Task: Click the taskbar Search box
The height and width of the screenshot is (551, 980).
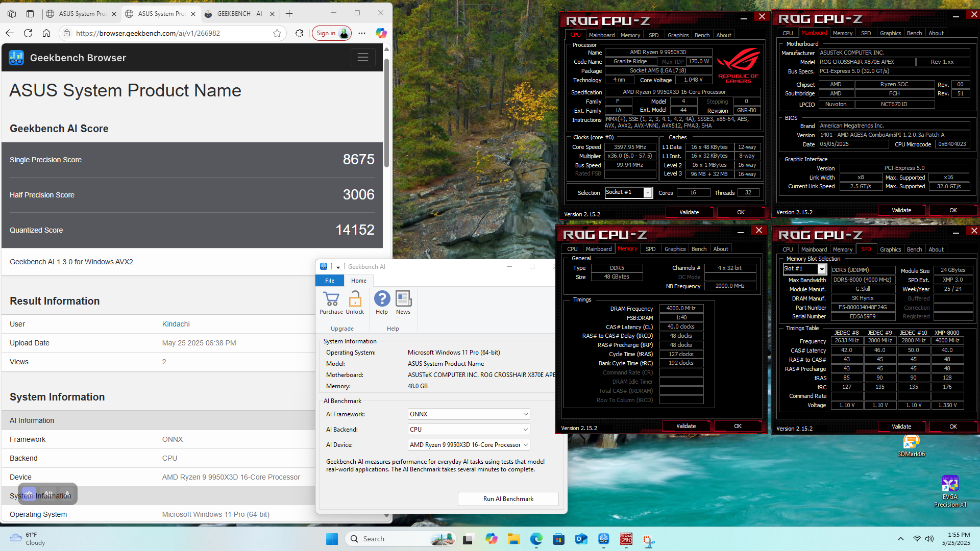Action: pyautogui.click(x=400, y=539)
